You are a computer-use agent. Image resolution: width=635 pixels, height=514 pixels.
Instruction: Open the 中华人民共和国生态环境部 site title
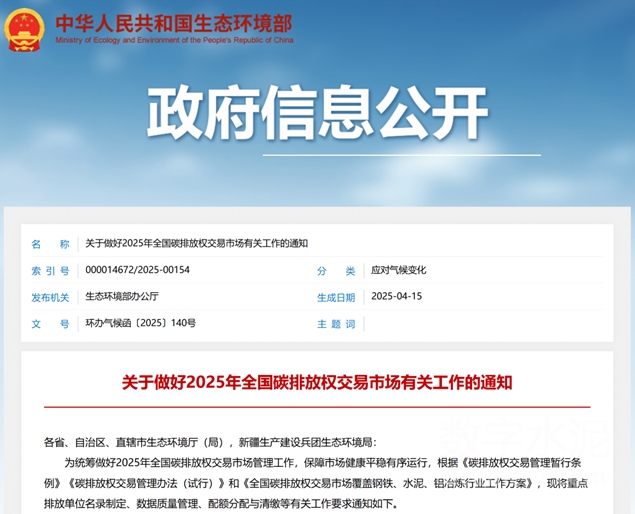(x=174, y=21)
